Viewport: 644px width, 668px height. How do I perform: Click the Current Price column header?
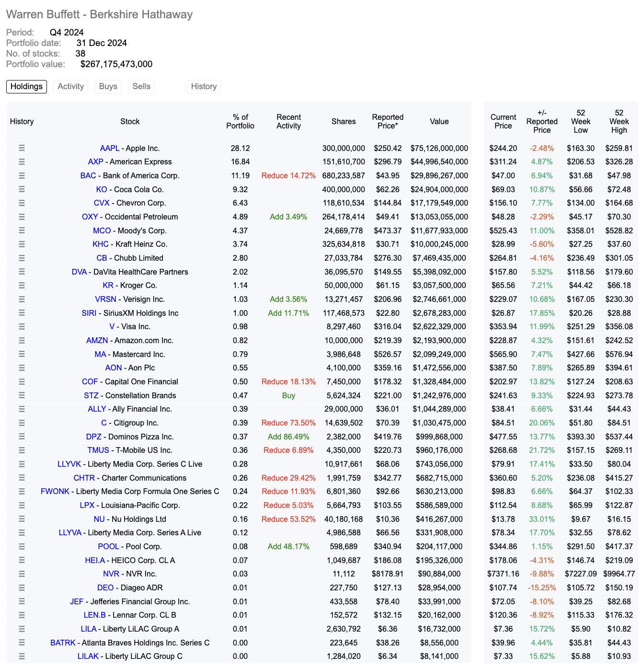(x=503, y=122)
